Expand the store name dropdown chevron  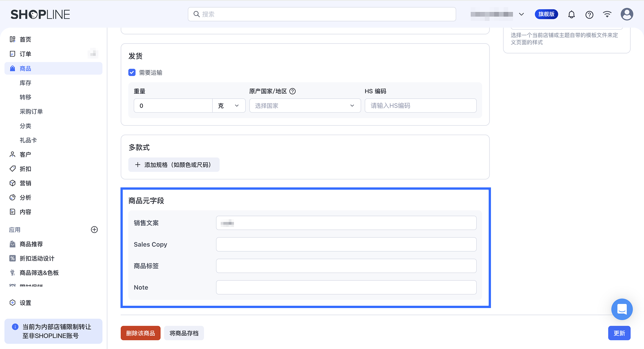(x=521, y=14)
